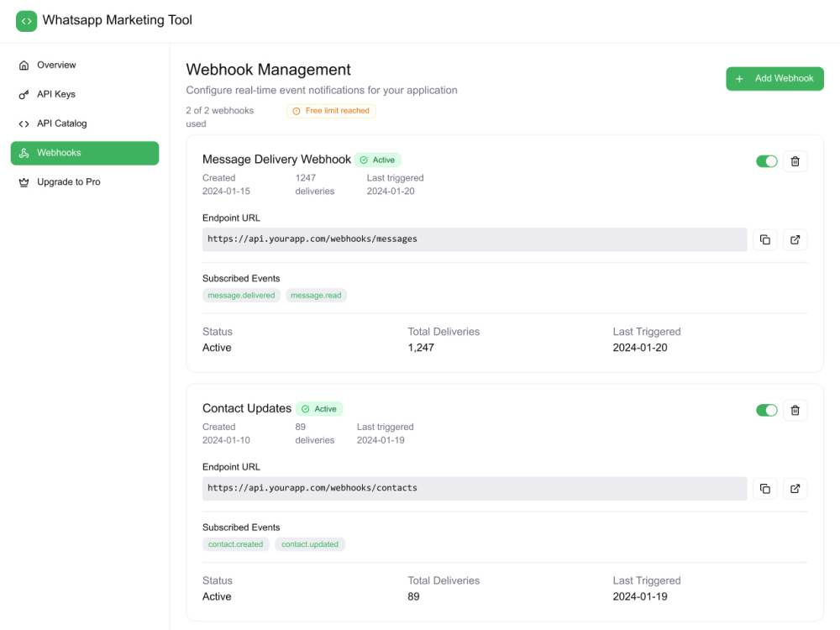840x630 pixels.
Task: Copy the contacts endpoint URL
Action: (x=765, y=489)
